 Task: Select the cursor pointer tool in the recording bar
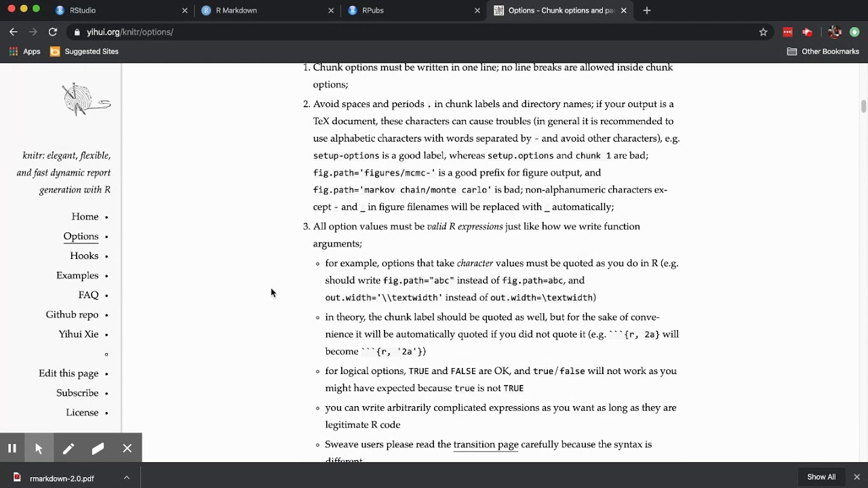(39, 448)
